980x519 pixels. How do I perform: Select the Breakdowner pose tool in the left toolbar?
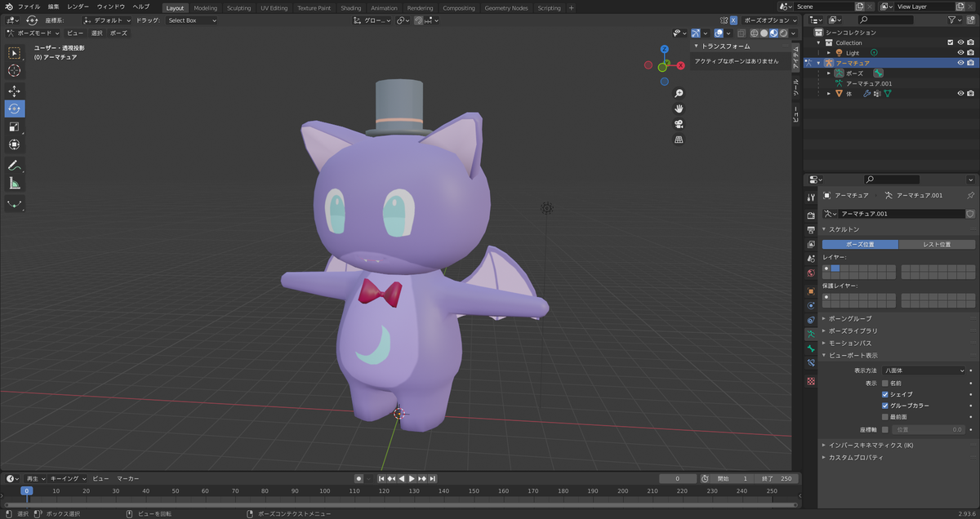click(15, 203)
